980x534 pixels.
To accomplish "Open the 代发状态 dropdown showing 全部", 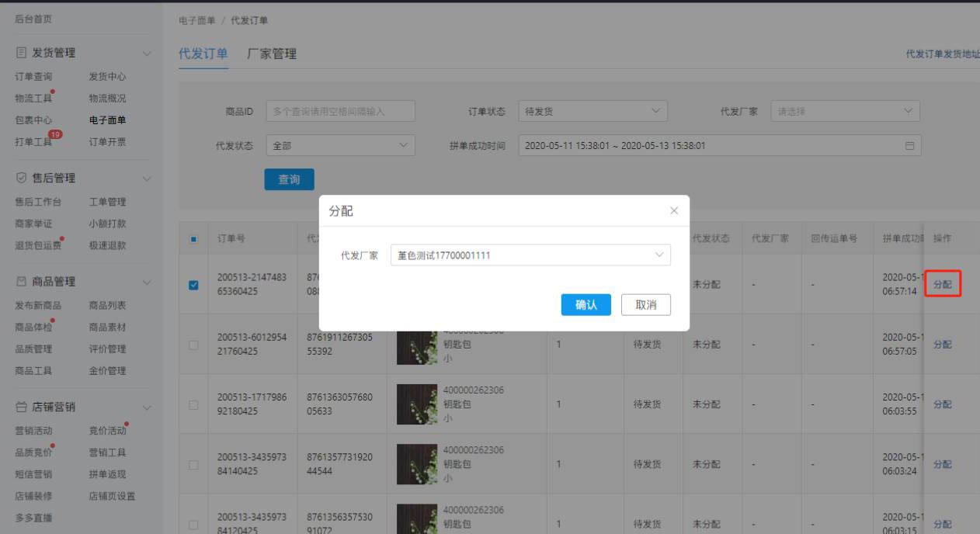I will tap(340, 145).
